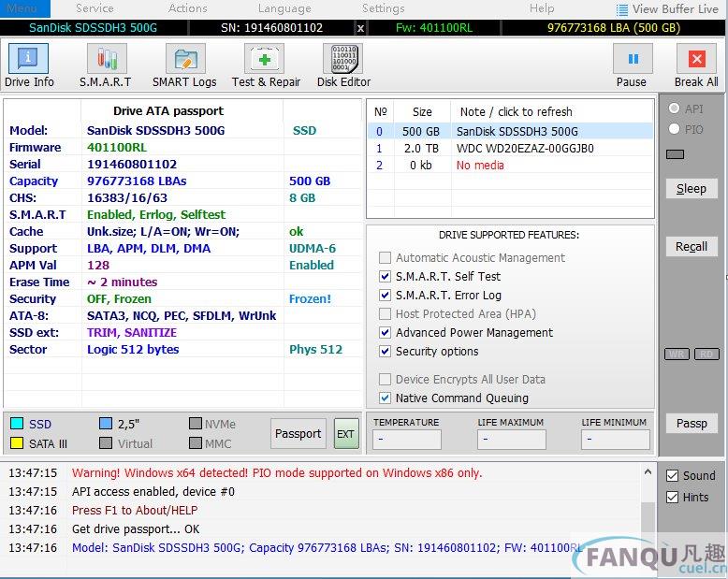Image resolution: width=728 pixels, height=579 pixels.
Task: Click the Note / click to refresh header
Action: click(x=516, y=112)
